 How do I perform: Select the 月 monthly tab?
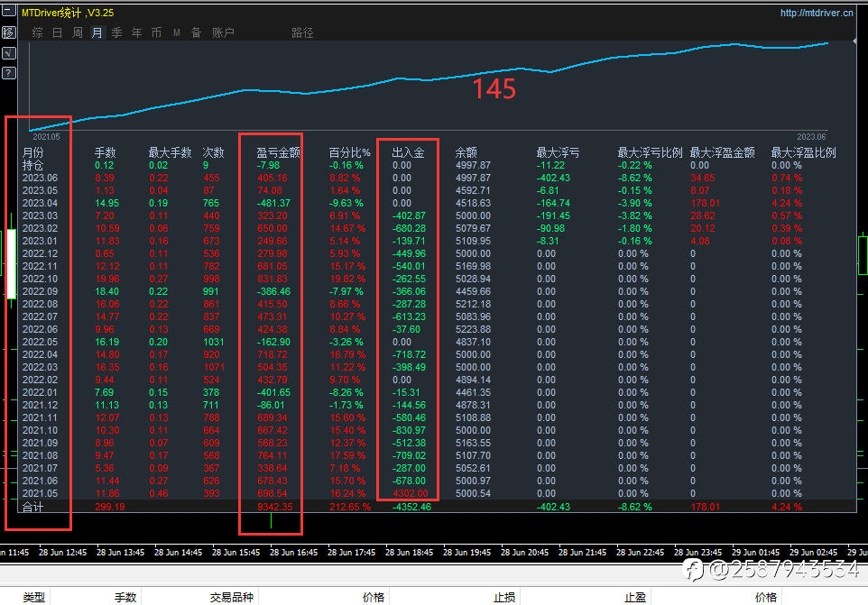tap(97, 32)
